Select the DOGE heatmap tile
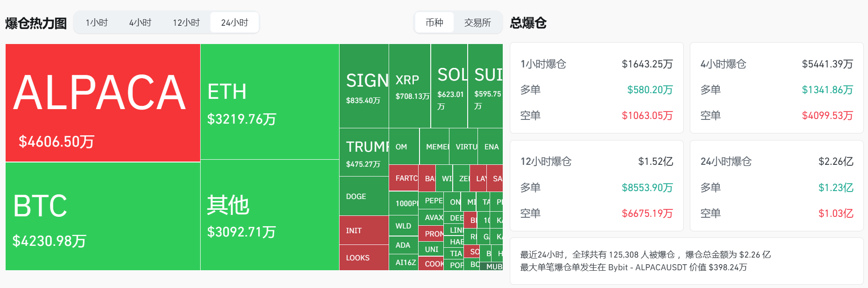This screenshot has height=288, width=868. (x=364, y=196)
